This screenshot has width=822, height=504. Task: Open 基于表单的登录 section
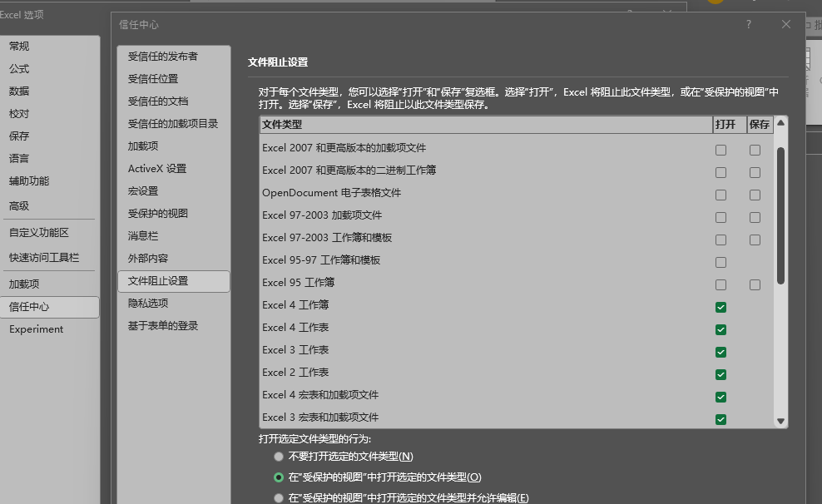(x=174, y=326)
